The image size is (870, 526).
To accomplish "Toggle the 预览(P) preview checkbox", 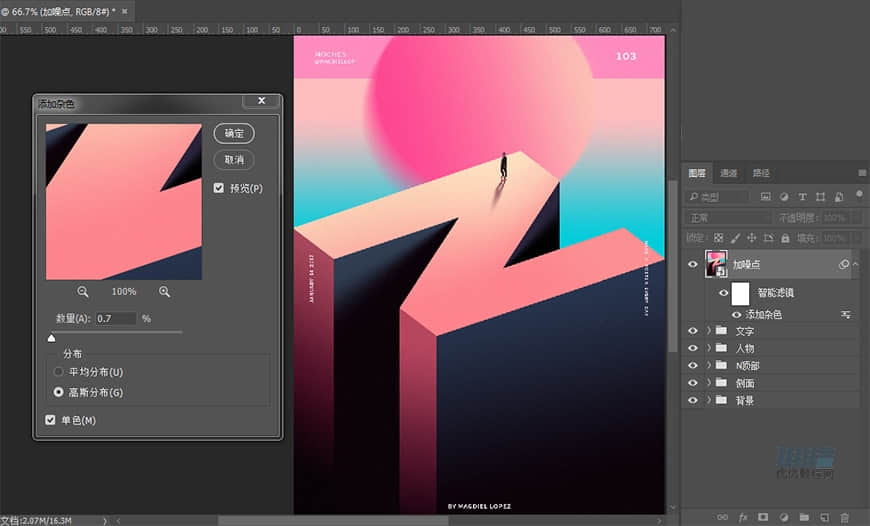I will tap(219, 188).
